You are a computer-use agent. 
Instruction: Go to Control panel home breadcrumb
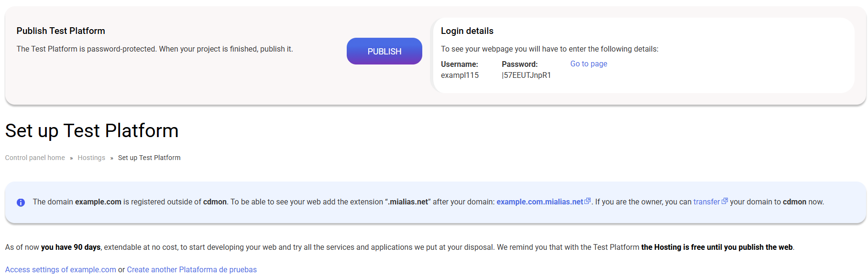[35, 158]
